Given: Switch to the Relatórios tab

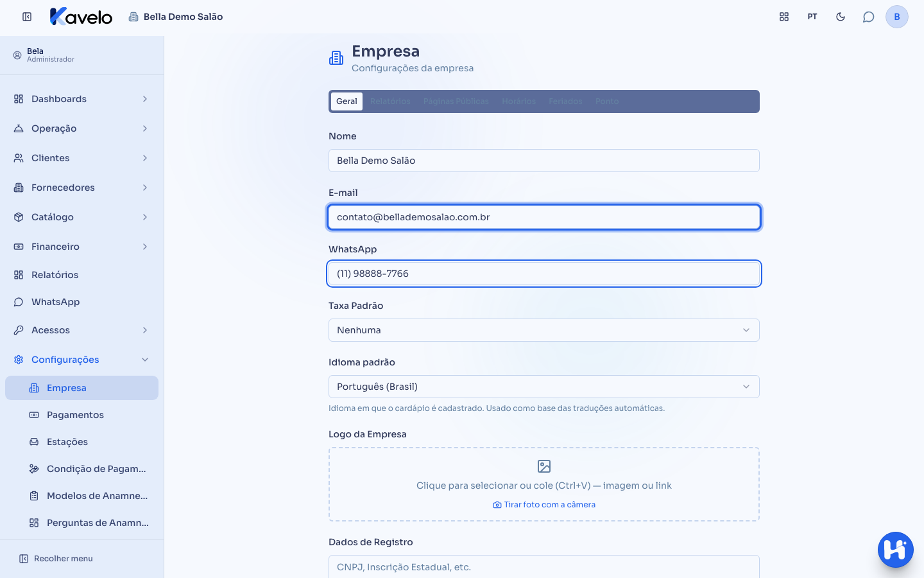Looking at the screenshot, I should [x=390, y=101].
